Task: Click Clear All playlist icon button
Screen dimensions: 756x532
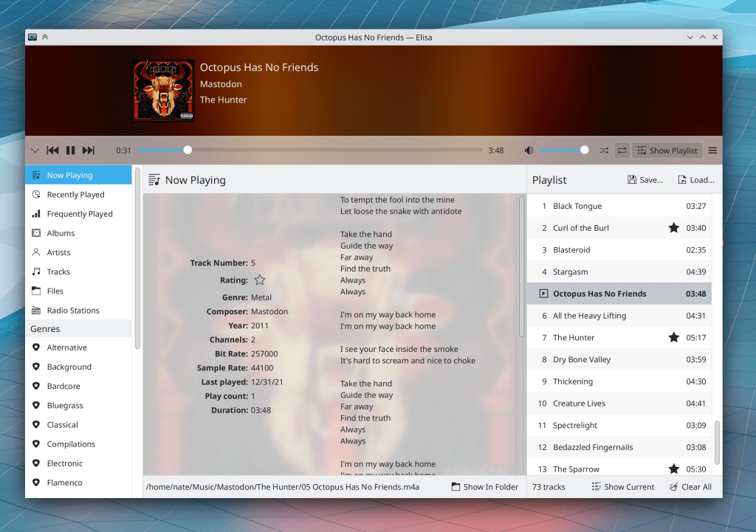Action: (x=690, y=487)
